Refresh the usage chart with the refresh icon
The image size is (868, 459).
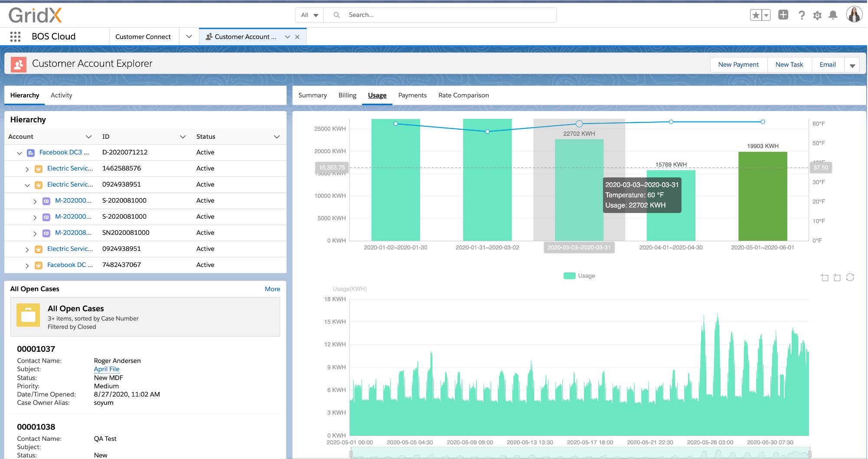(x=850, y=277)
